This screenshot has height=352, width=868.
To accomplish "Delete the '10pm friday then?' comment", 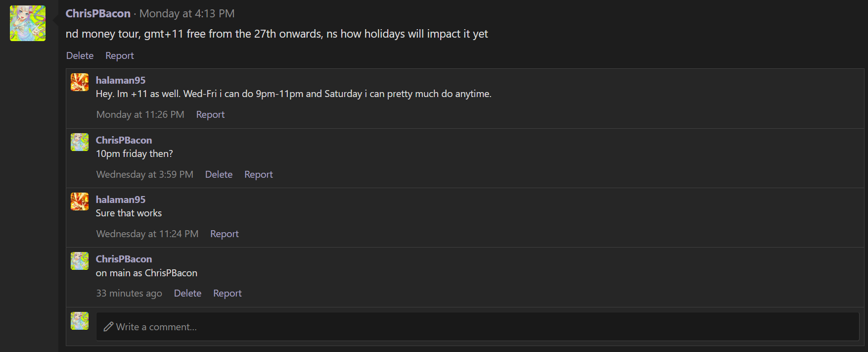I will 219,174.
